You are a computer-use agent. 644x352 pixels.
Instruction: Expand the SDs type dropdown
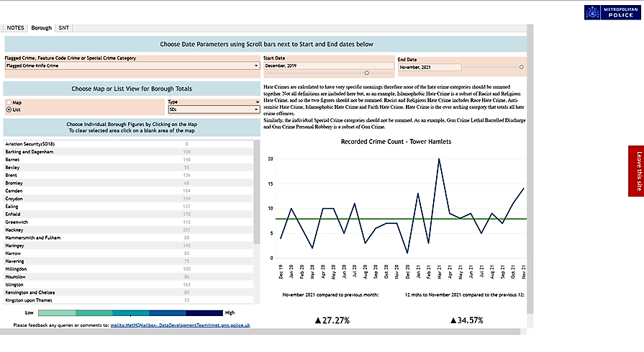[213, 110]
